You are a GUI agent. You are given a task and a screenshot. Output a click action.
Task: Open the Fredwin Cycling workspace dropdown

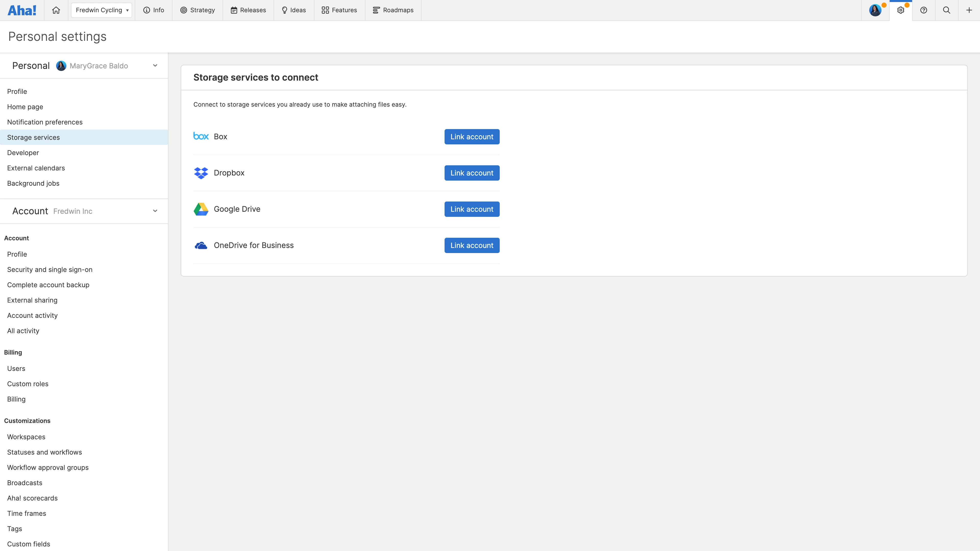point(101,10)
